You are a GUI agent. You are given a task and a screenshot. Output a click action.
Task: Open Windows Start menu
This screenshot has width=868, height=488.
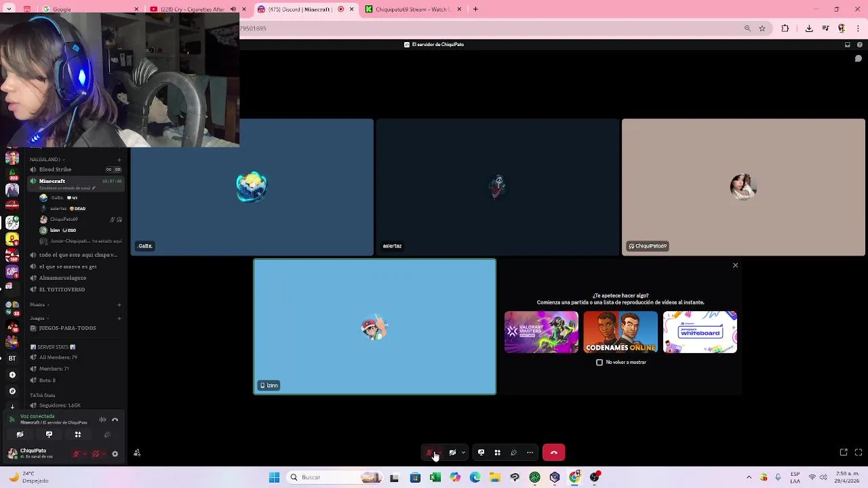coord(274,477)
